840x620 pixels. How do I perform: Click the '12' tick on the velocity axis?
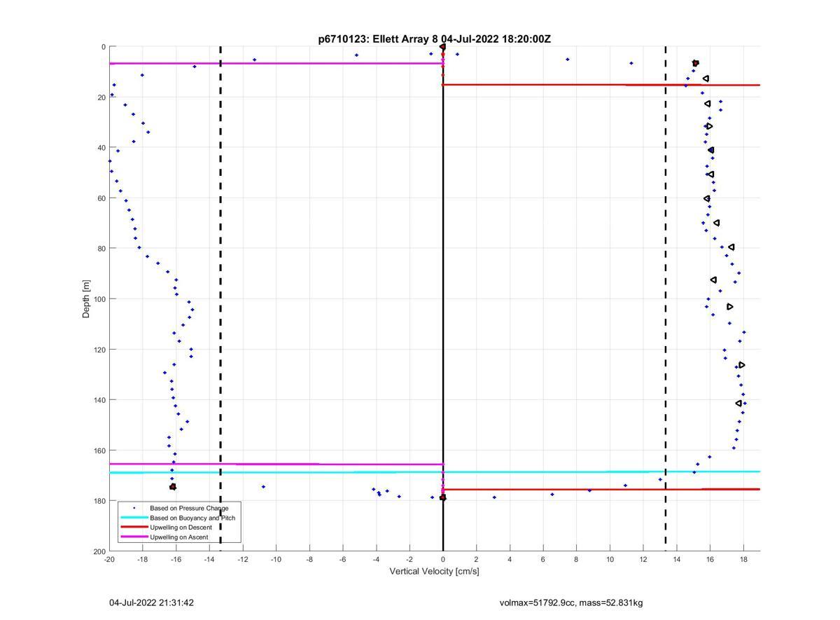pyautogui.click(x=643, y=559)
